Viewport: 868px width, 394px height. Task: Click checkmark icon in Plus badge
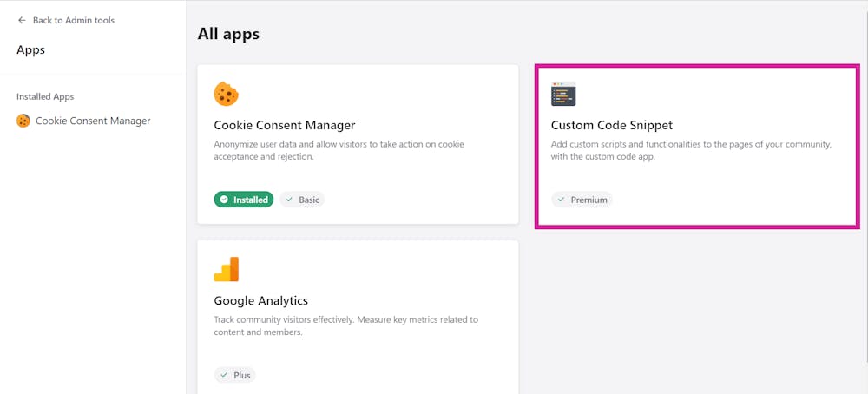point(224,375)
